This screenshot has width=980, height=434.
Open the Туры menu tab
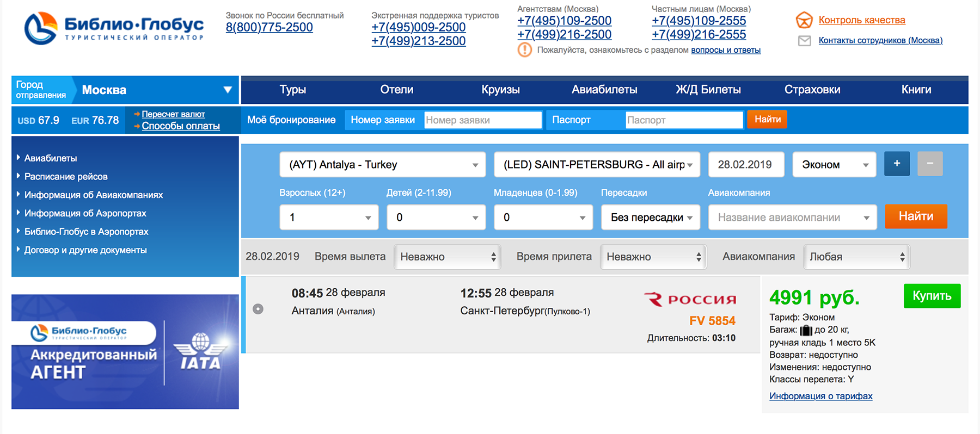point(293,90)
